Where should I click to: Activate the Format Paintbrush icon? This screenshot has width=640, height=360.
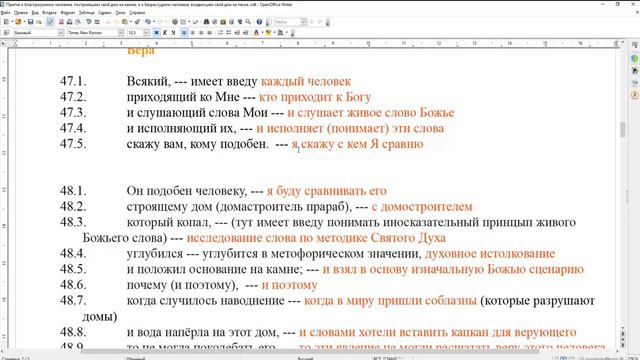[137, 22]
